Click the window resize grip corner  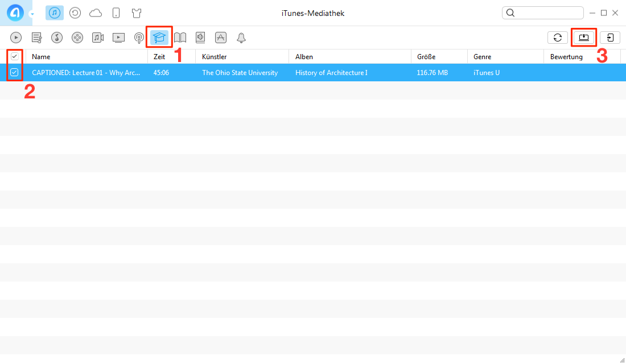tap(622, 361)
